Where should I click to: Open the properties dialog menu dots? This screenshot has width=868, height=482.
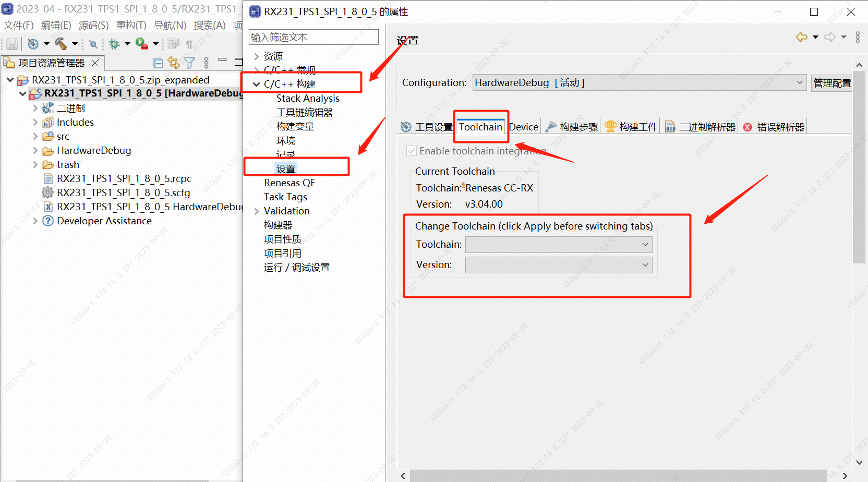coord(858,37)
